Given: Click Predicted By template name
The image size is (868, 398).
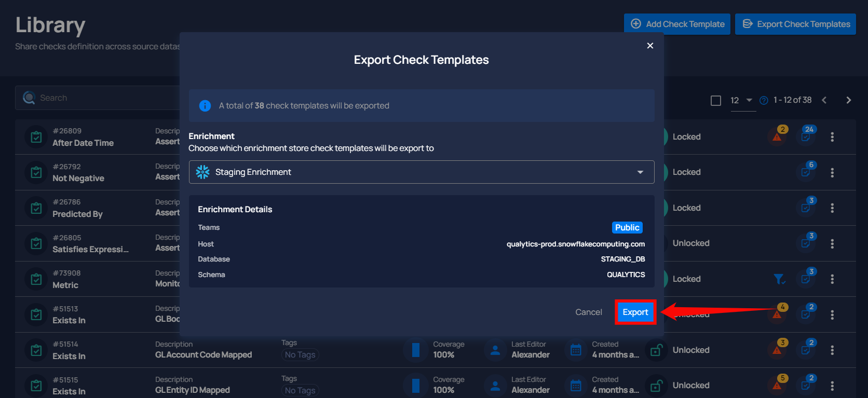Looking at the screenshot, I should click(77, 214).
